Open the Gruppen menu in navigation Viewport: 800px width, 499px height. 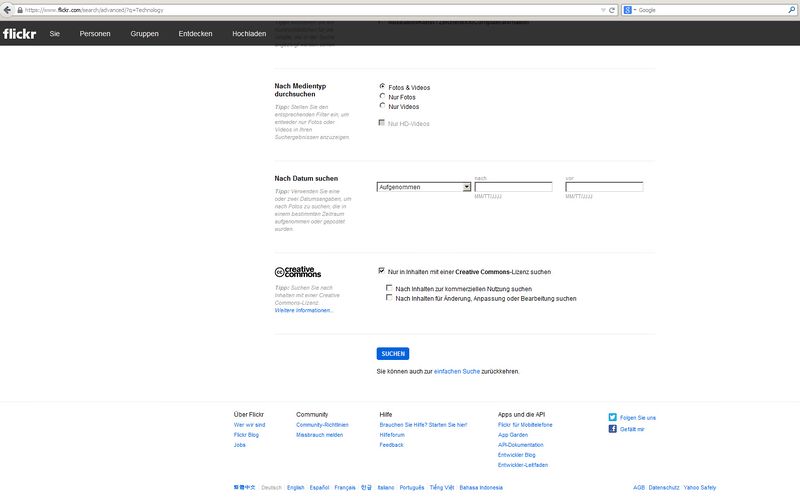pyautogui.click(x=144, y=33)
